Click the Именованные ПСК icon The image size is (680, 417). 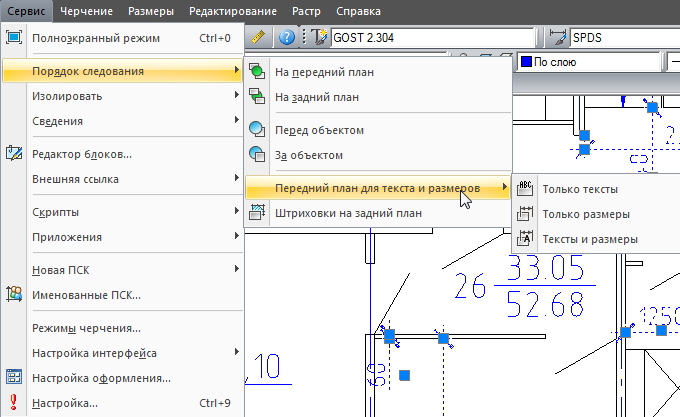tap(14, 294)
